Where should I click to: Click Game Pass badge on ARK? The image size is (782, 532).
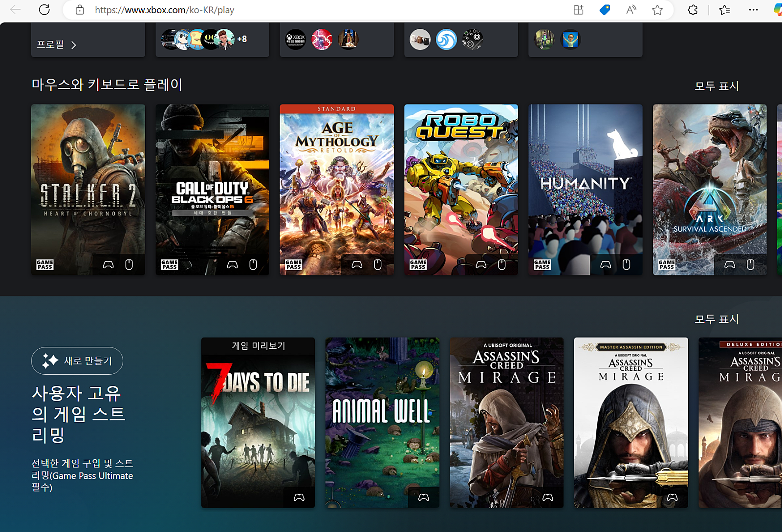pyautogui.click(x=667, y=265)
